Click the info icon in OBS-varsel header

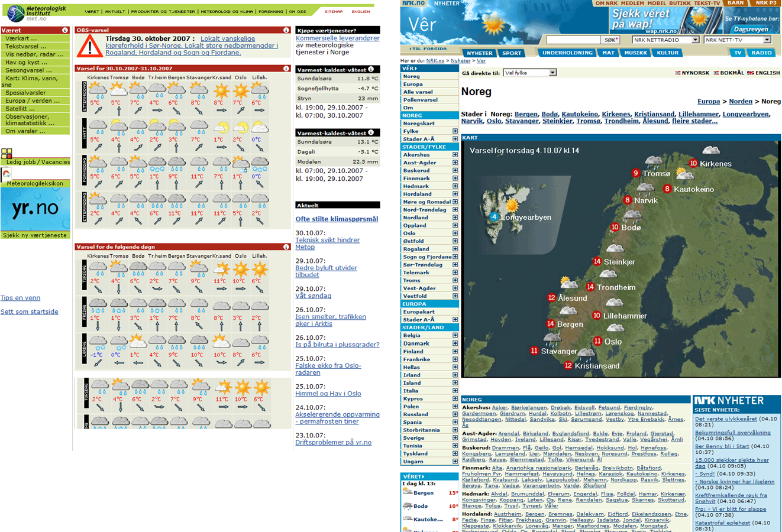(286, 30)
